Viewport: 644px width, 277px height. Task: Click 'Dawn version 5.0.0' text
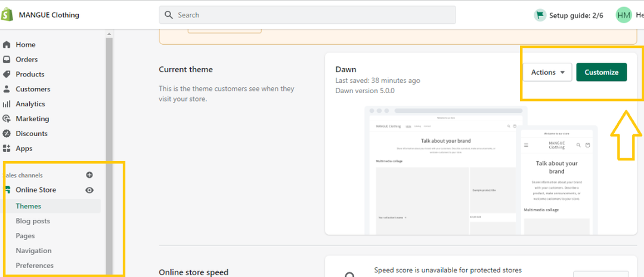(365, 91)
